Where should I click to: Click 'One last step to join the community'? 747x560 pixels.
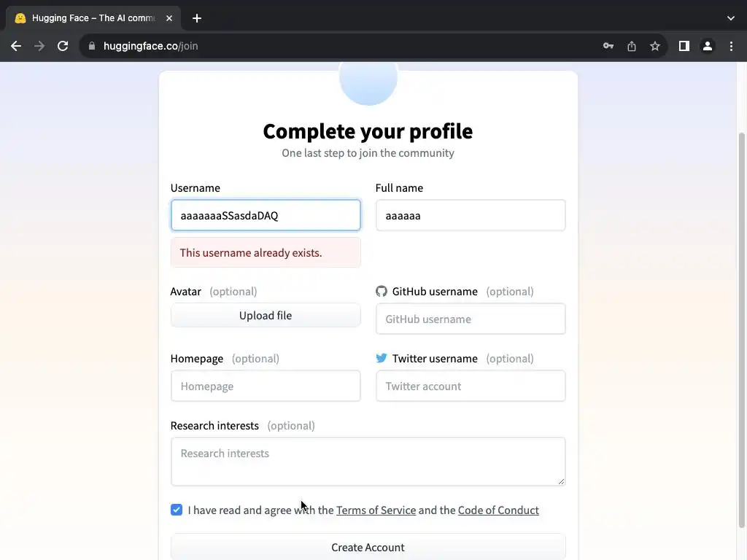[368, 153]
